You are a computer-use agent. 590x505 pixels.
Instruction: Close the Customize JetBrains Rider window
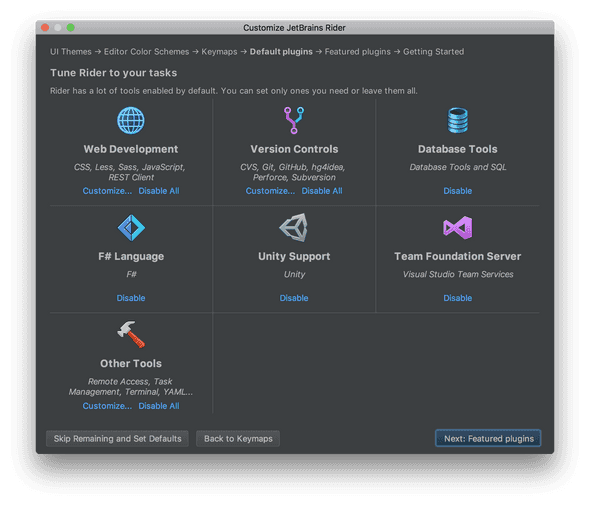[x=45, y=27]
